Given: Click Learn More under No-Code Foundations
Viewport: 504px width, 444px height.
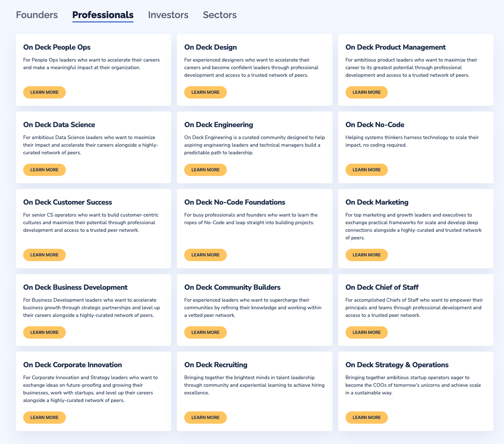Looking at the screenshot, I should pyautogui.click(x=206, y=255).
